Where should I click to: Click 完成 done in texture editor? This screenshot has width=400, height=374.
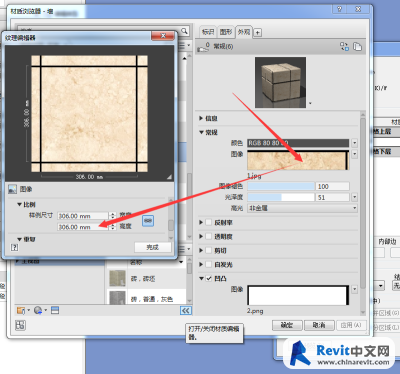(153, 247)
